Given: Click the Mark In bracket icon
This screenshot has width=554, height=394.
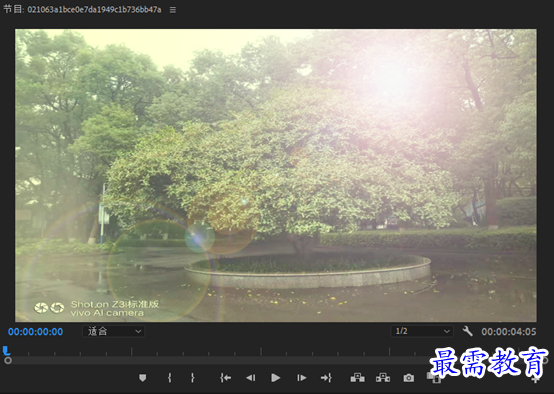Looking at the screenshot, I should [170, 378].
